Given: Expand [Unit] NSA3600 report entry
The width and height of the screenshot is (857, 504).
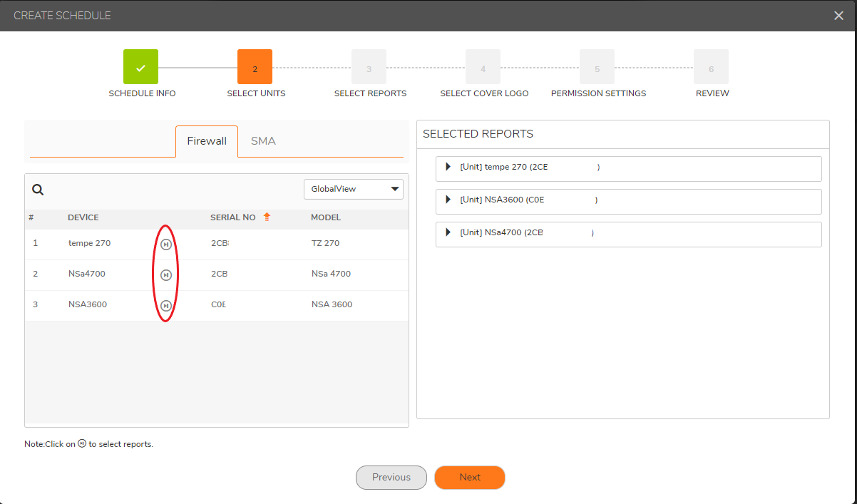Looking at the screenshot, I should (448, 200).
